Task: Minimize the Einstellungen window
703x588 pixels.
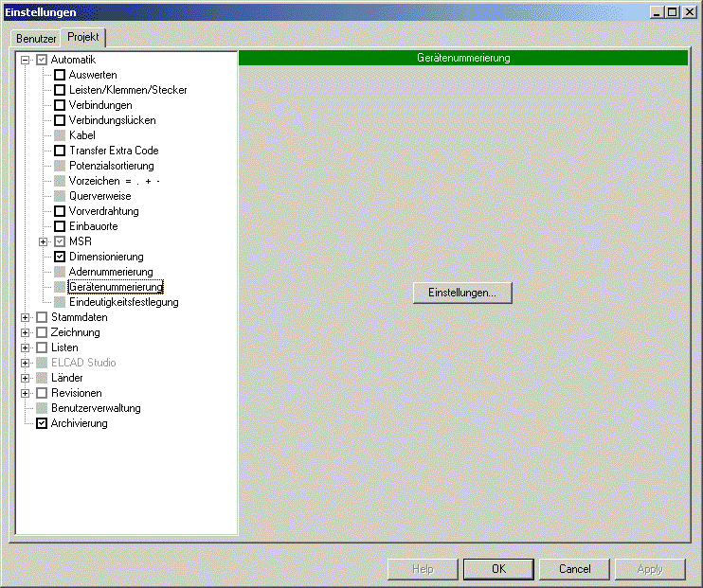Action: click(657, 12)
